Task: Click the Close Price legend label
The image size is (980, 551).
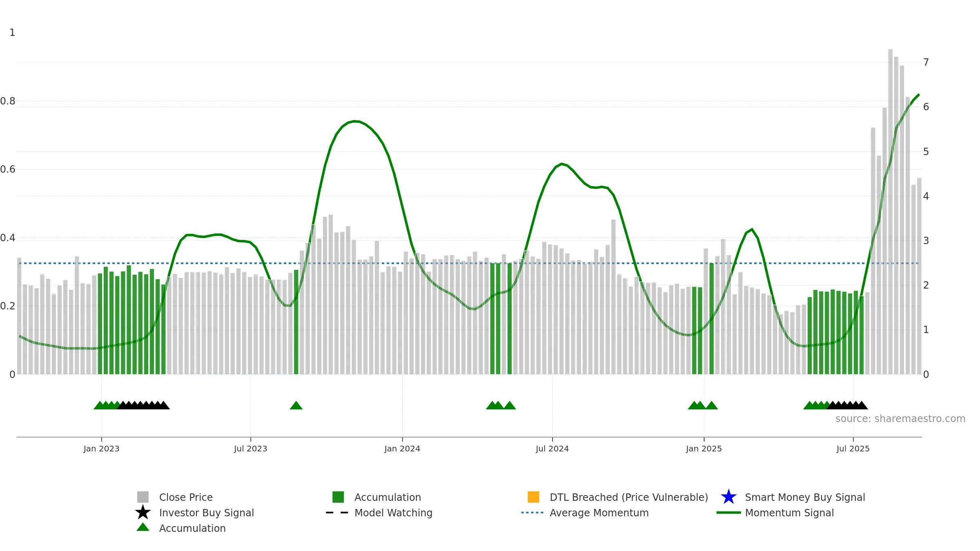Action: click(186, 497)
